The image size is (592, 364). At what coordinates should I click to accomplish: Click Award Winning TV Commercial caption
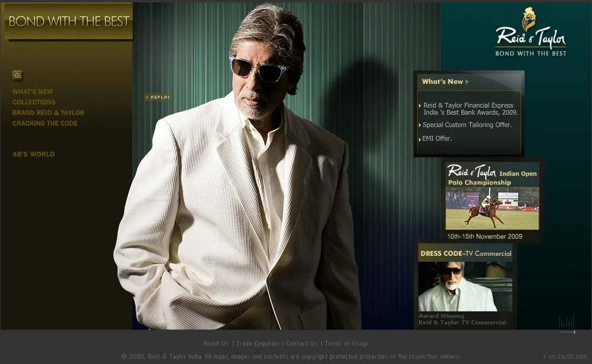point(462,320)
